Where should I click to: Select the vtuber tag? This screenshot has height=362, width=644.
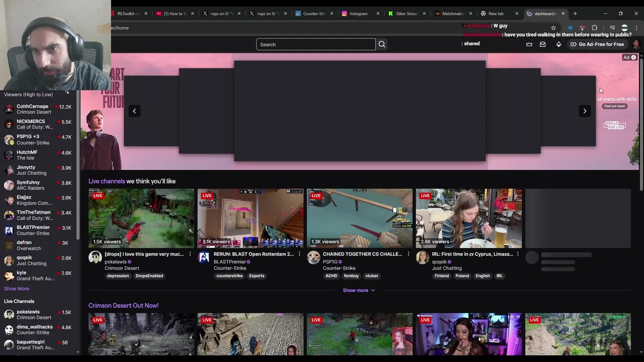[372, 276]
